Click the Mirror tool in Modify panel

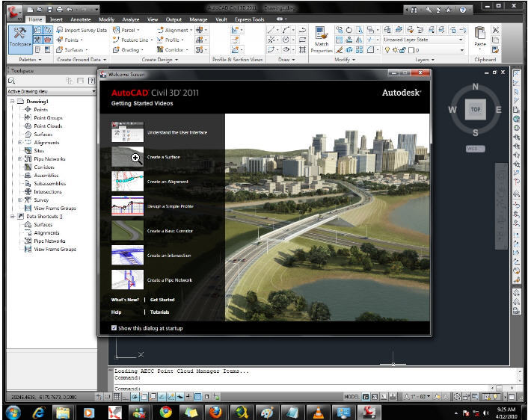coord(359,40)
